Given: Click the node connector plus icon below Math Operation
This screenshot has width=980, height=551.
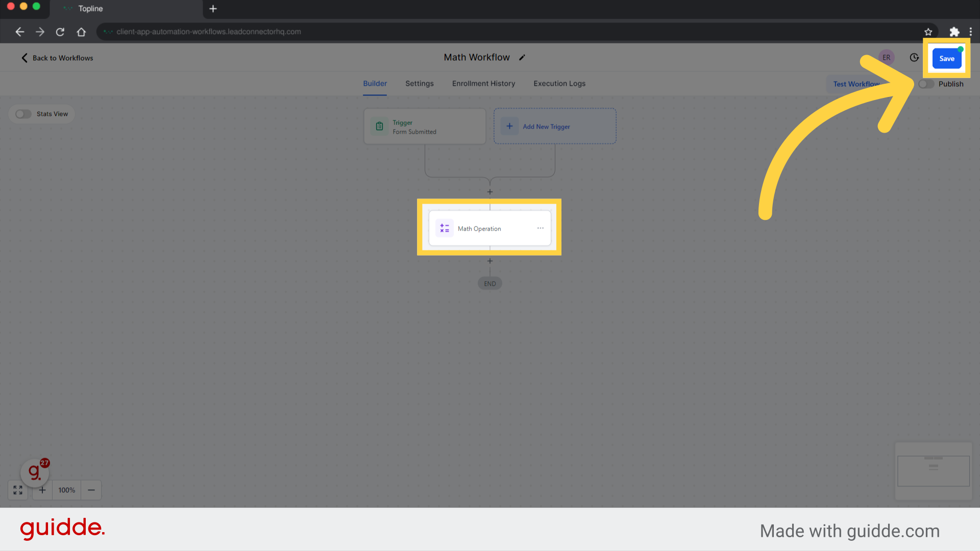Looking at the screenshot, I should 490,261.
